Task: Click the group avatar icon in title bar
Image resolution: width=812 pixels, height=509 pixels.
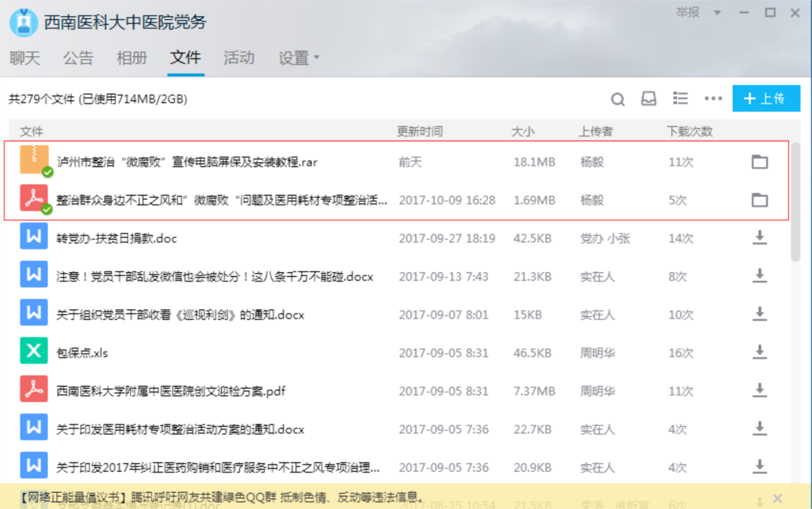Action: click(x=23, y=23)
